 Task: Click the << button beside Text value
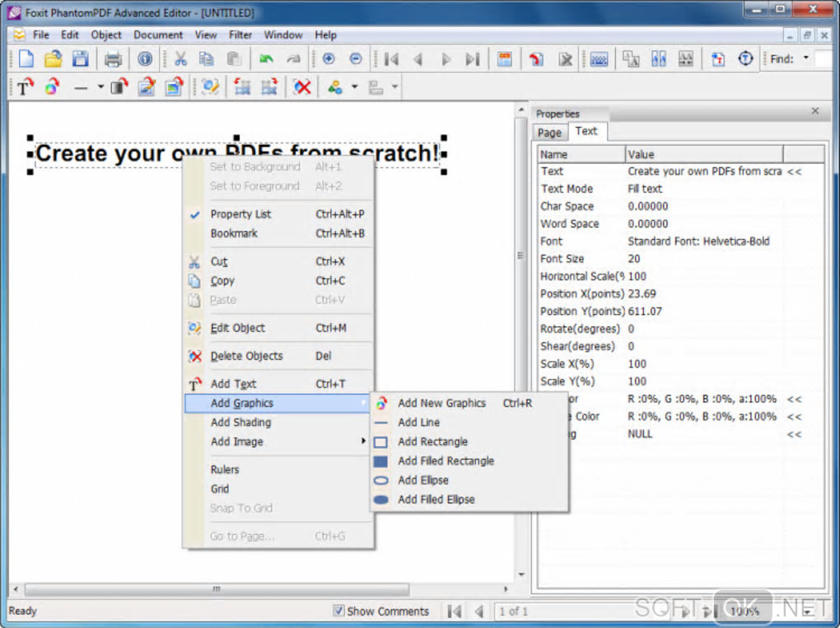pos(794,171)
